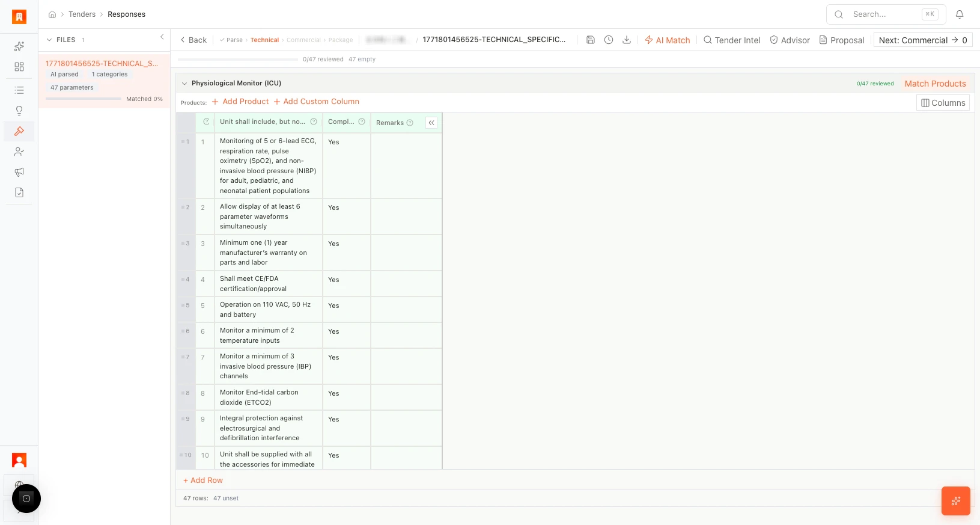This screenshot has height=525, width=980.
Task: Click '47 parameters' tag in file card
Action: [72, 88]
